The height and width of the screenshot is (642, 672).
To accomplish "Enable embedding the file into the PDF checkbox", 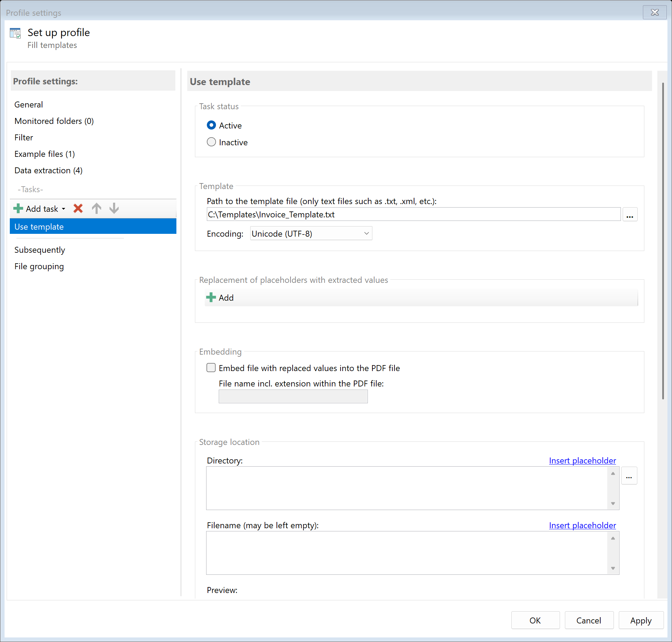I will click(211, 368).
